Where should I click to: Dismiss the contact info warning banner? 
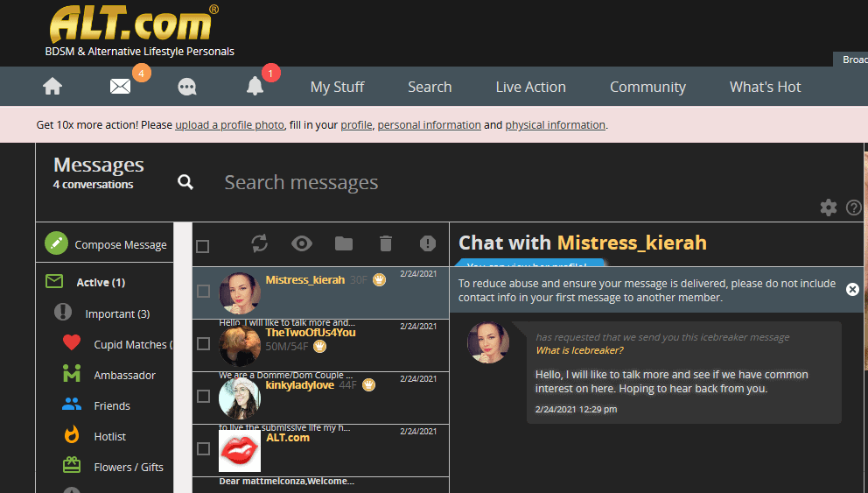pos(852,289)
